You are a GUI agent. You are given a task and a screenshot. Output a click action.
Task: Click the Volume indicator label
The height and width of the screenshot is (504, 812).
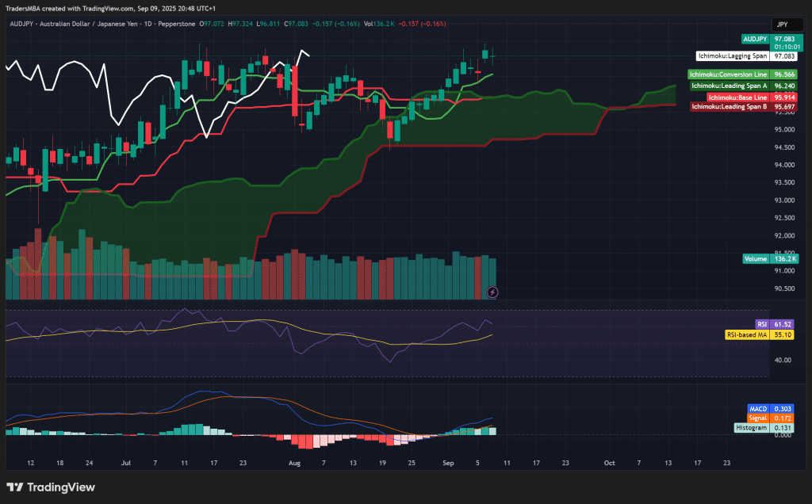pos(756,259)
